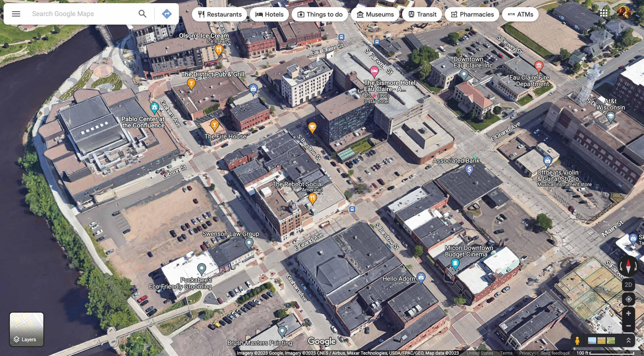Open the Google apps grid
This screenshot has height=356, width=644.
click(x=604, y=13)
